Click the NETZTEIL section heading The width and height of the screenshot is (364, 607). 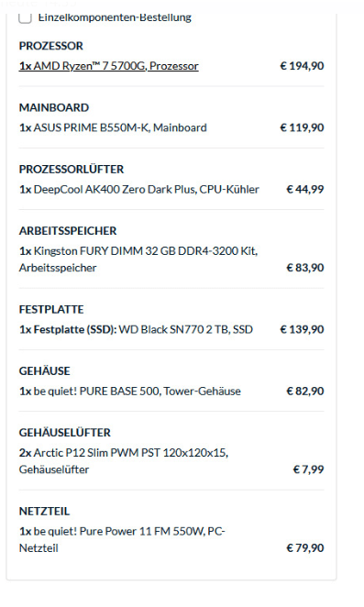pyautogui.click(x=44, y=512)
